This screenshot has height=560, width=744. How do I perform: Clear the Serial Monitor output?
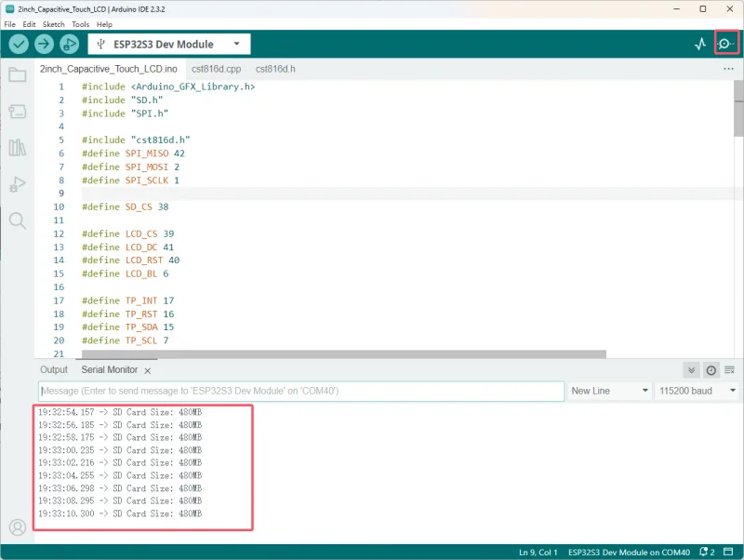729,370
